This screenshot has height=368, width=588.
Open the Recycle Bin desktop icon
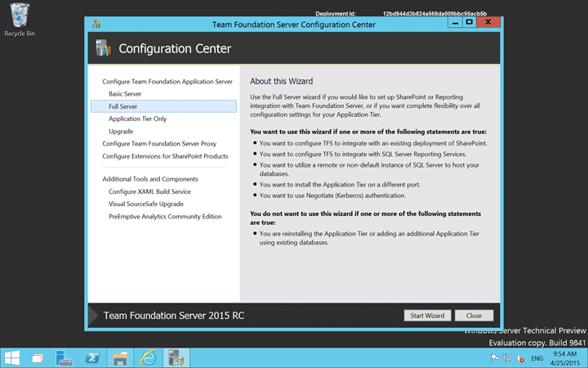[19, 20]
